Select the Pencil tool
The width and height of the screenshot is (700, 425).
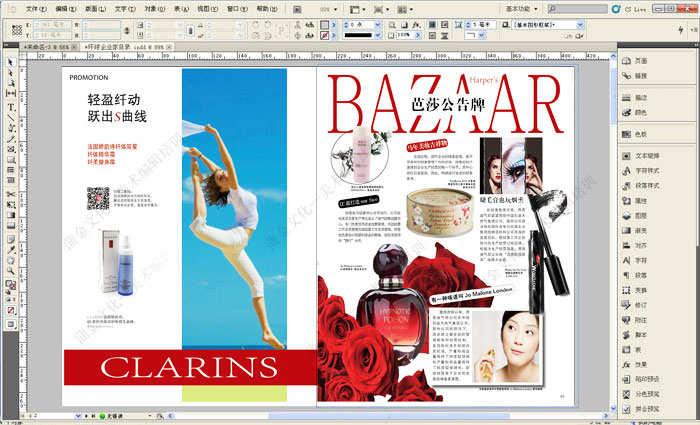point(11,138)
